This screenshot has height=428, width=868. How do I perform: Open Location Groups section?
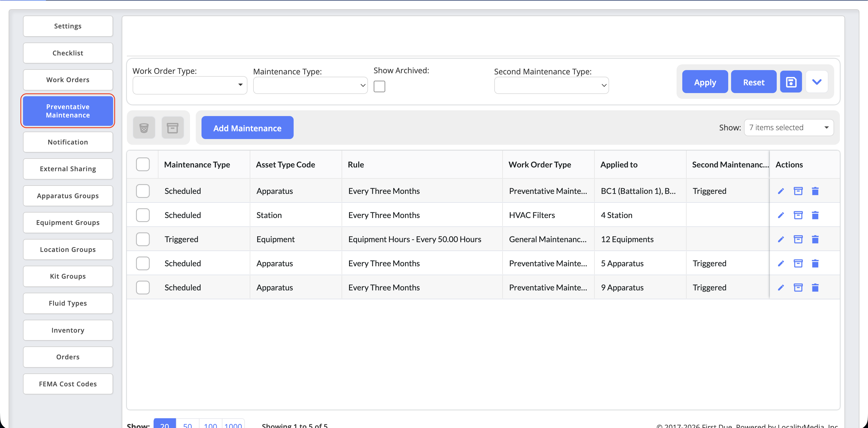pos(68,250)
